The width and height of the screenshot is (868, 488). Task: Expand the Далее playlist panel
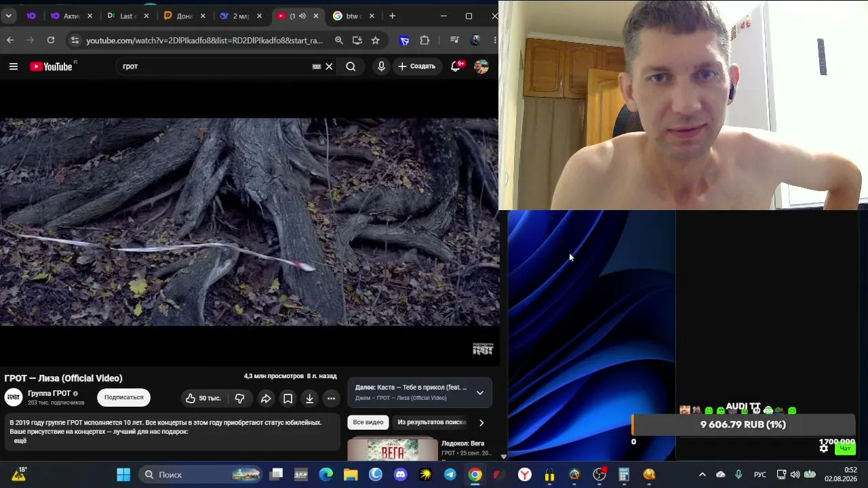tap(479, 393)
